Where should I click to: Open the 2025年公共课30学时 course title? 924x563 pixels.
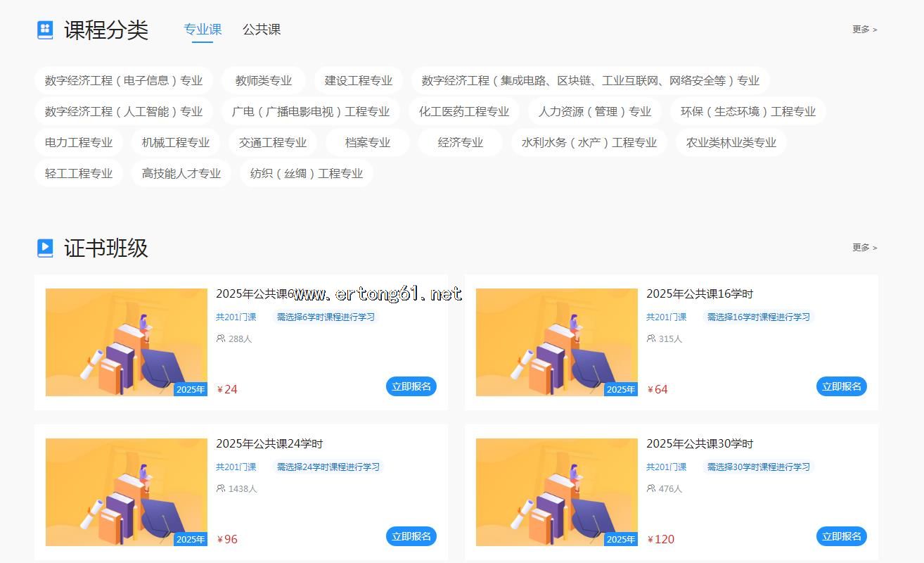pyautogui.click(x=700, y=444)
